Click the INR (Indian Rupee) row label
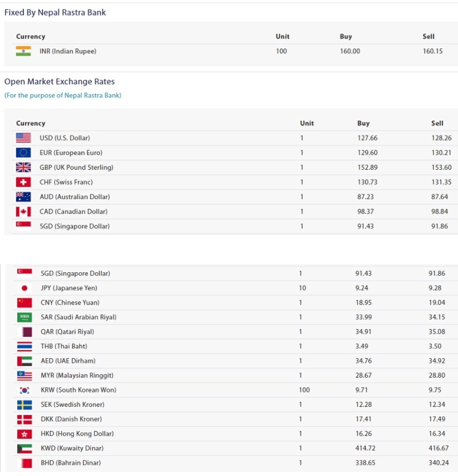The image size is (458, 476). point(68,51)
